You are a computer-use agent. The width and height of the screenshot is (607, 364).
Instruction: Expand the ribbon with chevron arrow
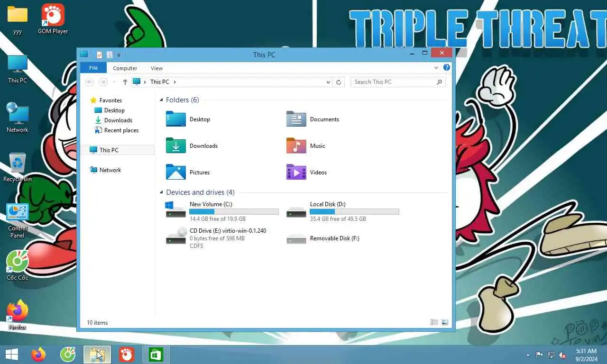436,68
